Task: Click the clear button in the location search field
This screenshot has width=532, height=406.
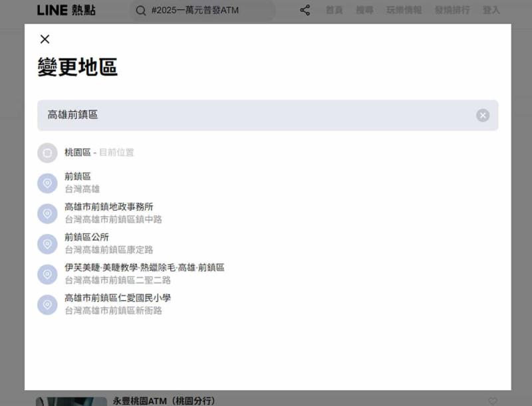Action: point(483,115)
